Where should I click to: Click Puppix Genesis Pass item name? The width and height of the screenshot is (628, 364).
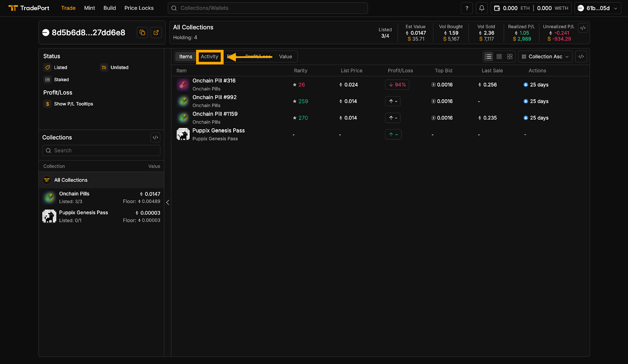pos(219,131)
